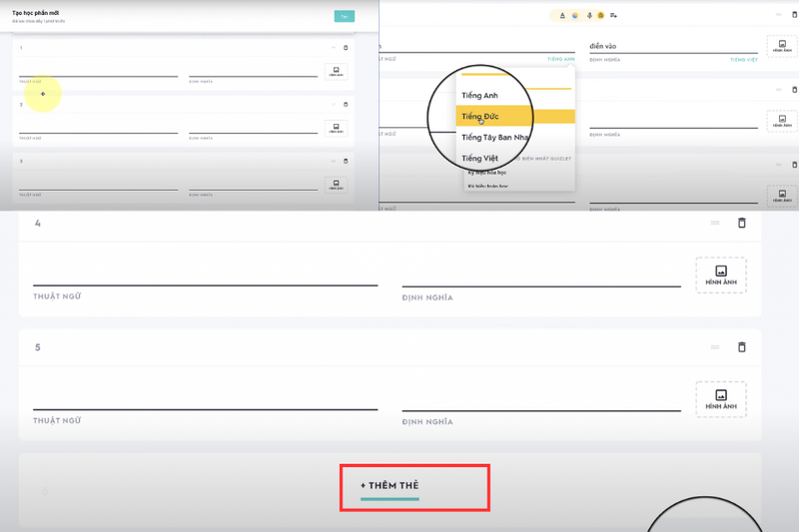Focus the Thuật ngữ field of card 5

coord(206,399)
